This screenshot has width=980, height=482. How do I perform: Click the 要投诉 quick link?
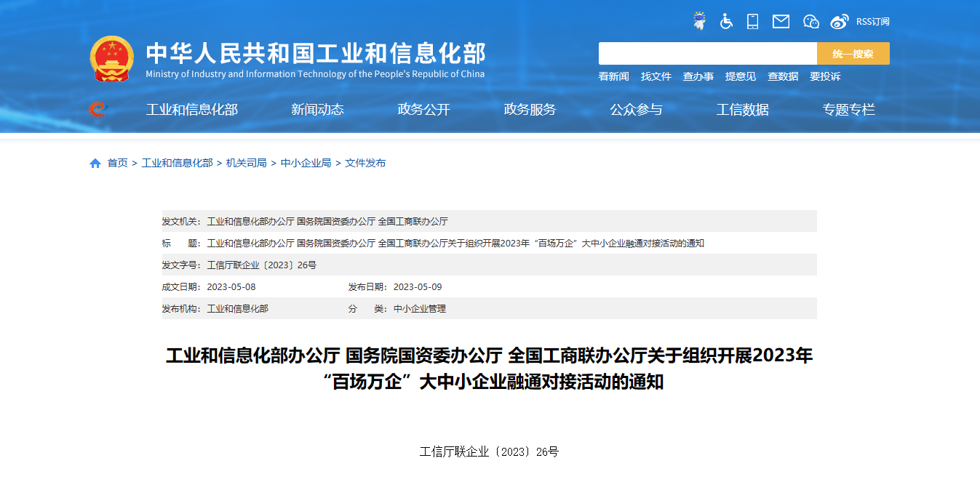[x=825, y=76]
